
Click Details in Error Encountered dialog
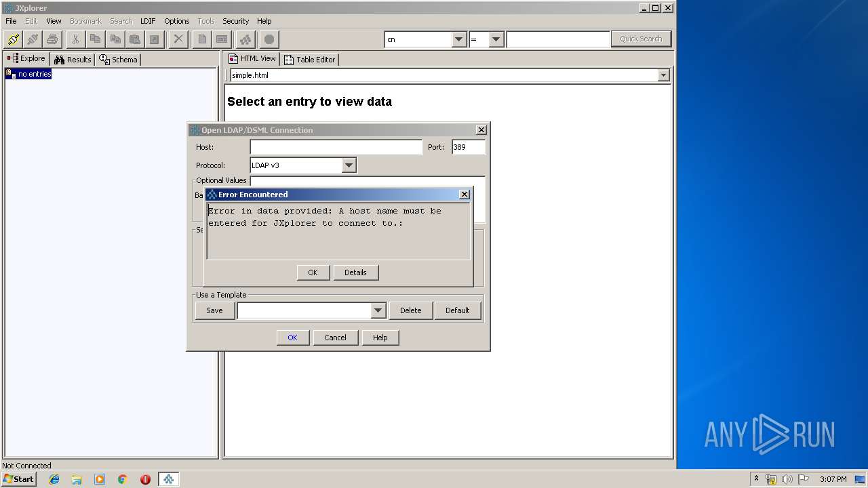coord(355,272)
